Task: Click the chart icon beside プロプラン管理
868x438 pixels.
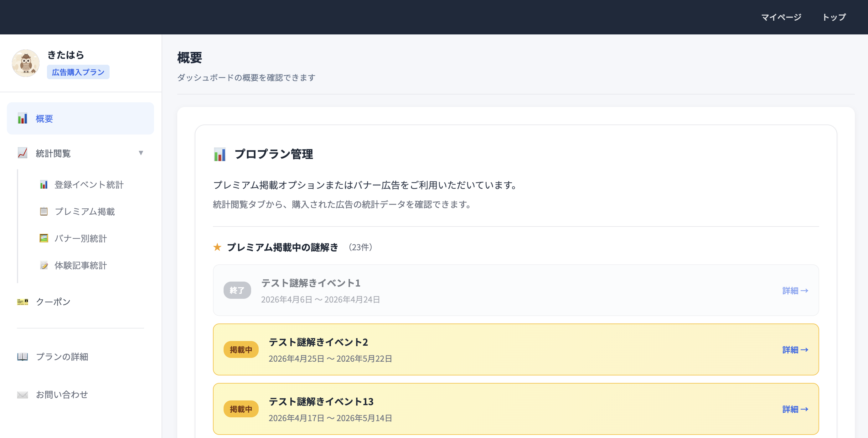Action: [220, 155]
